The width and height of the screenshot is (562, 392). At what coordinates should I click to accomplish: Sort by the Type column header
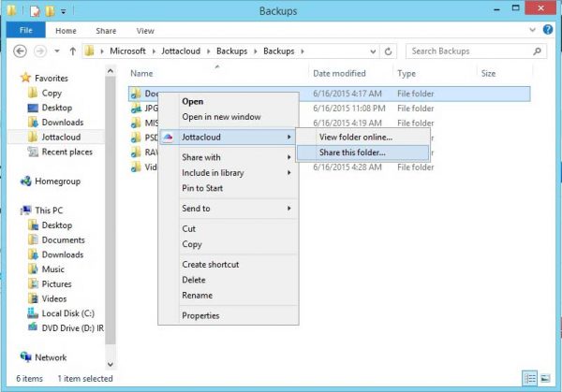coord(407,73)
